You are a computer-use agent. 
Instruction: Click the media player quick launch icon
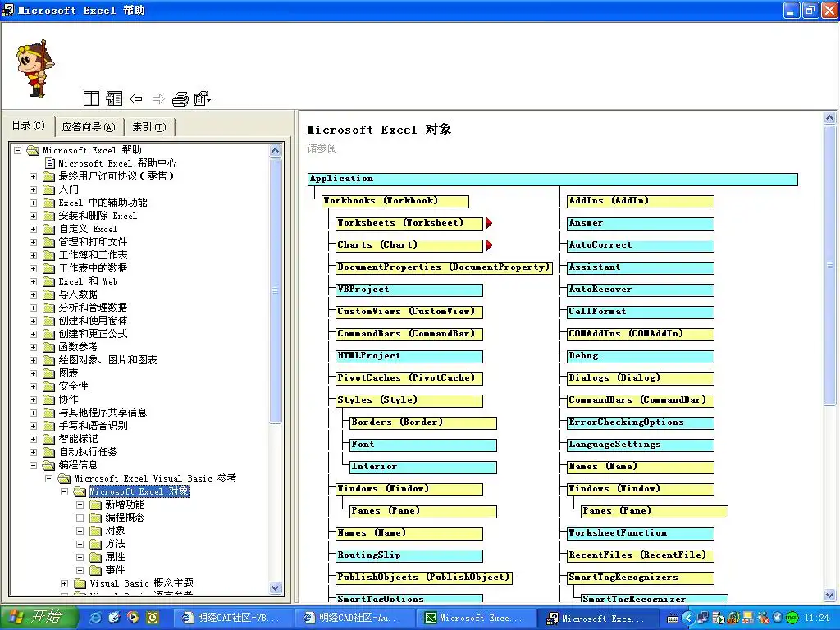(133, 618)
